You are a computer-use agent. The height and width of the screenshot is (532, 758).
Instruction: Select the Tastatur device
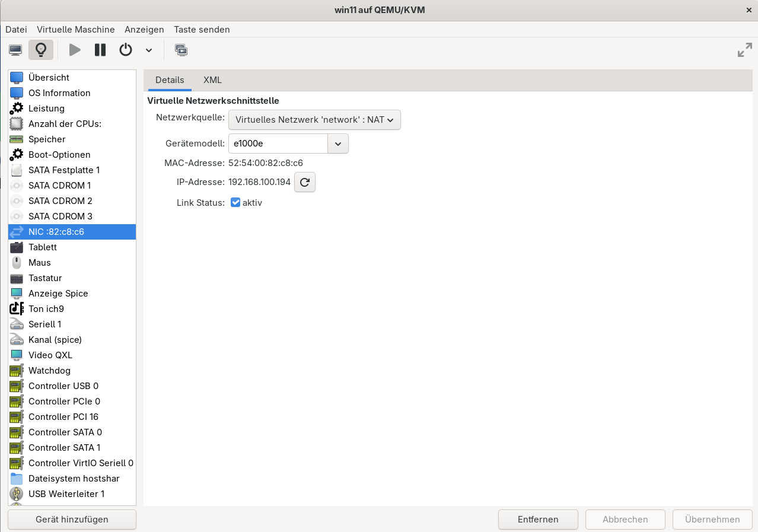click(72, 278)
